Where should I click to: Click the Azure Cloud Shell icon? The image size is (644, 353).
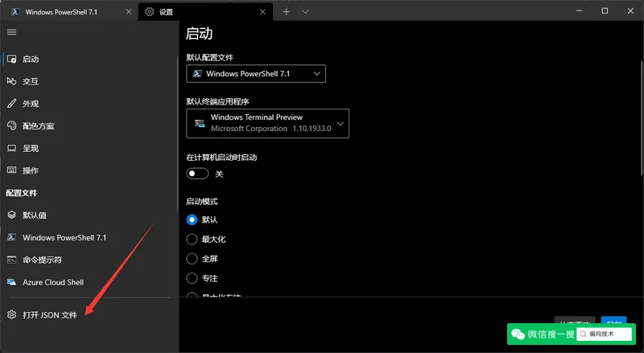(x=11, y=282)
